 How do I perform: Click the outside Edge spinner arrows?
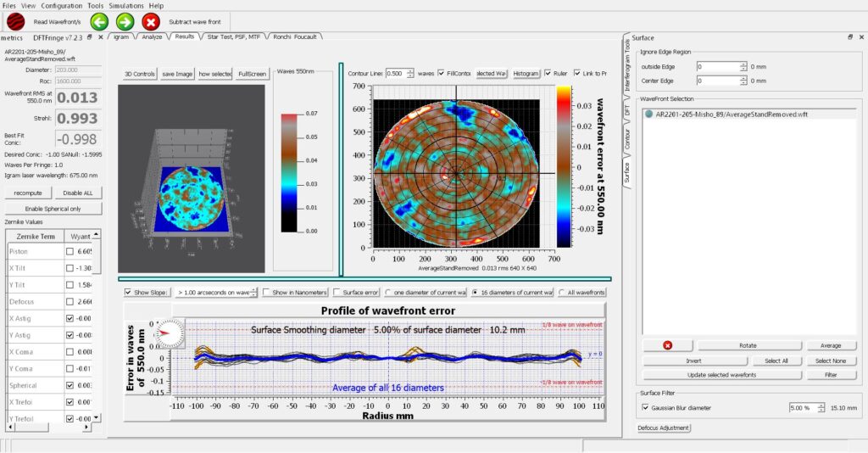pos(743,66)
